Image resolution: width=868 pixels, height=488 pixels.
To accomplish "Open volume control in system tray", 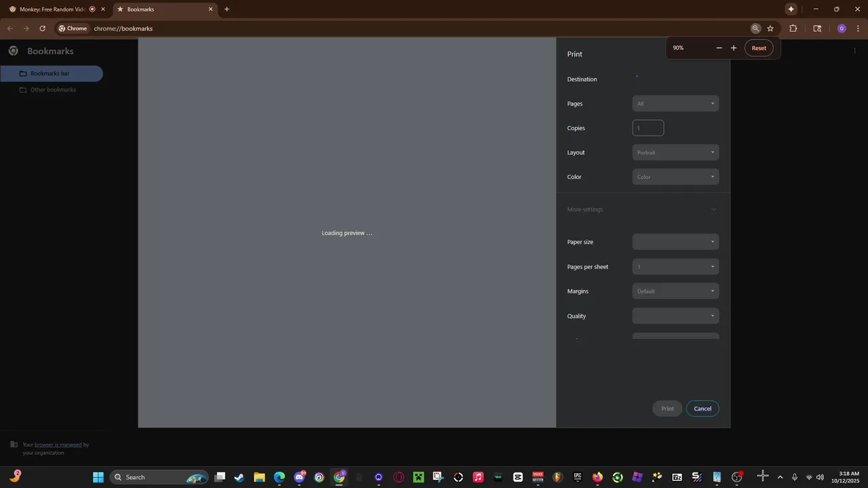I will 820,477.
